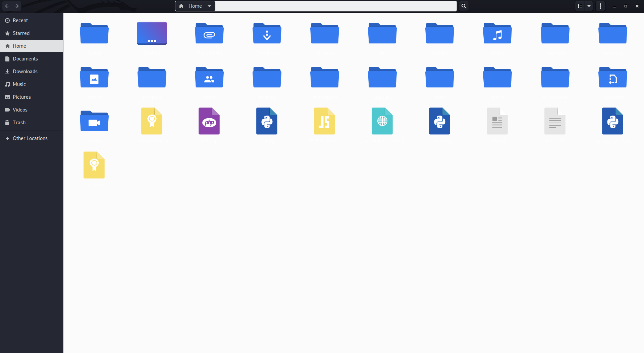
Task: Expand Other Locations in the sidebar
Action: pyautogui.click(x=30, y=138)
